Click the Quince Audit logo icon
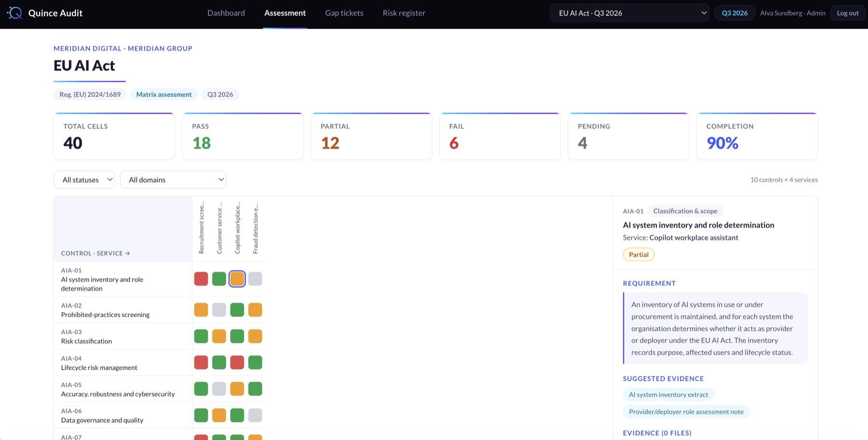 tap(15, 13)
